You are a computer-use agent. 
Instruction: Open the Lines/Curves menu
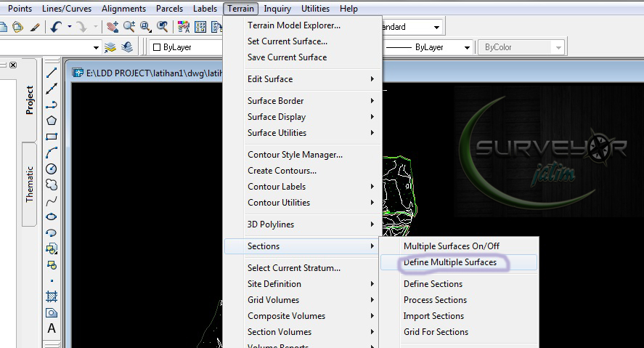pos(67,9)
